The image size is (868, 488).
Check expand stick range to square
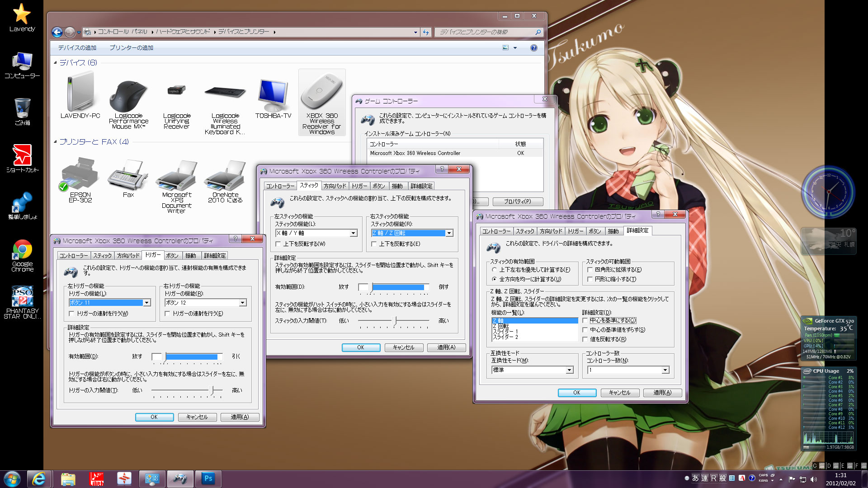click(590, 270)
